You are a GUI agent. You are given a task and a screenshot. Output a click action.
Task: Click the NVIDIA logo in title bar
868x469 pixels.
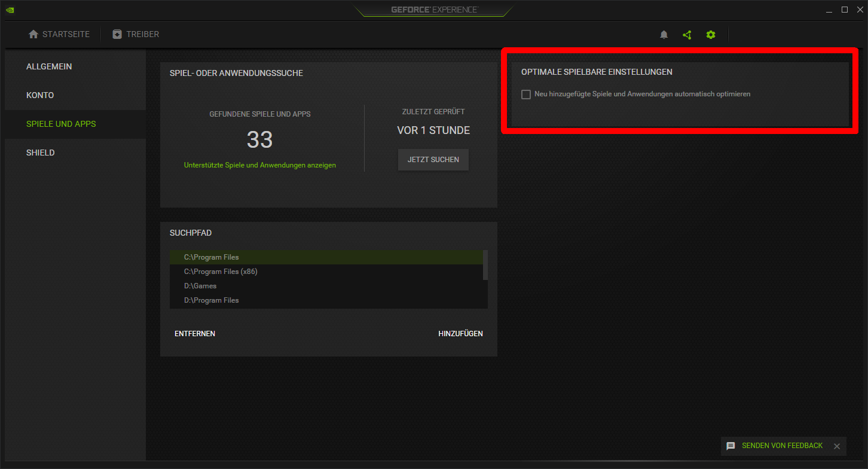tap(10, 10)
